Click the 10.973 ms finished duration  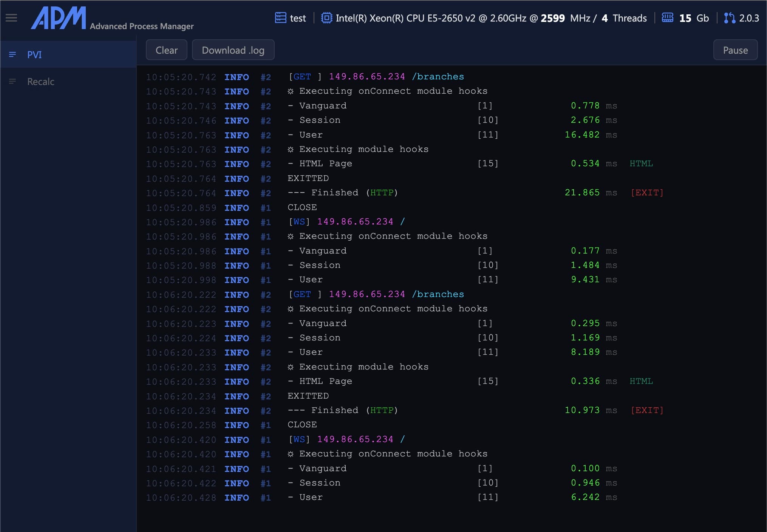pyautogui.click(x=591, y=410)
